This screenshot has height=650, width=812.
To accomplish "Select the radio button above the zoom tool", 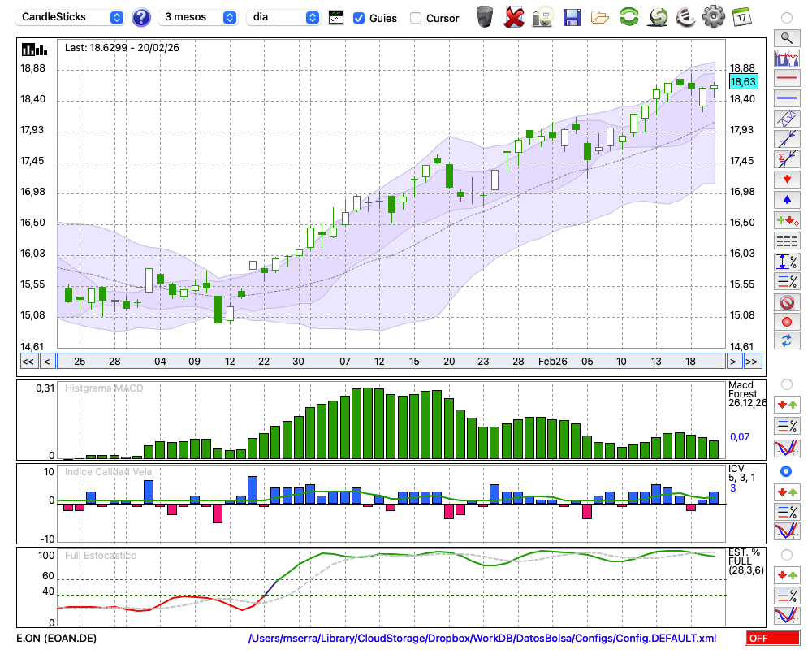I will point(787,18).
